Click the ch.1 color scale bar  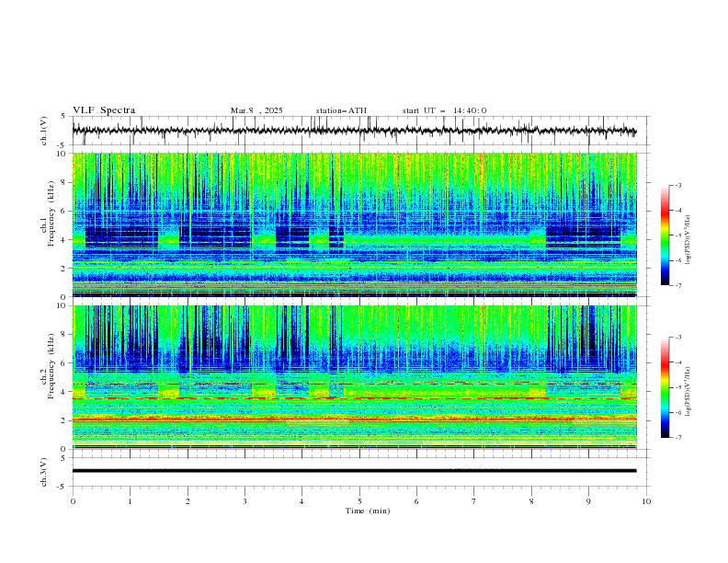tap(665, 236)
